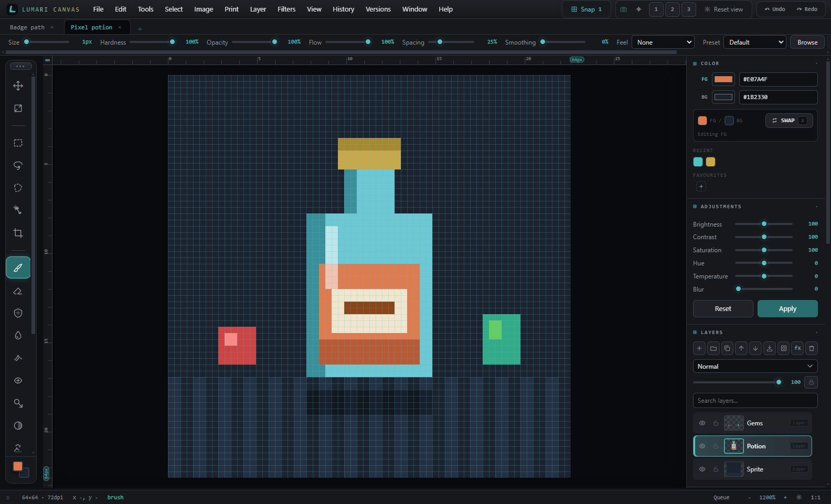Collapse the Color panel
Viewport: 831px width, 504px height.
pyautogui.click(x=817, y=63)
